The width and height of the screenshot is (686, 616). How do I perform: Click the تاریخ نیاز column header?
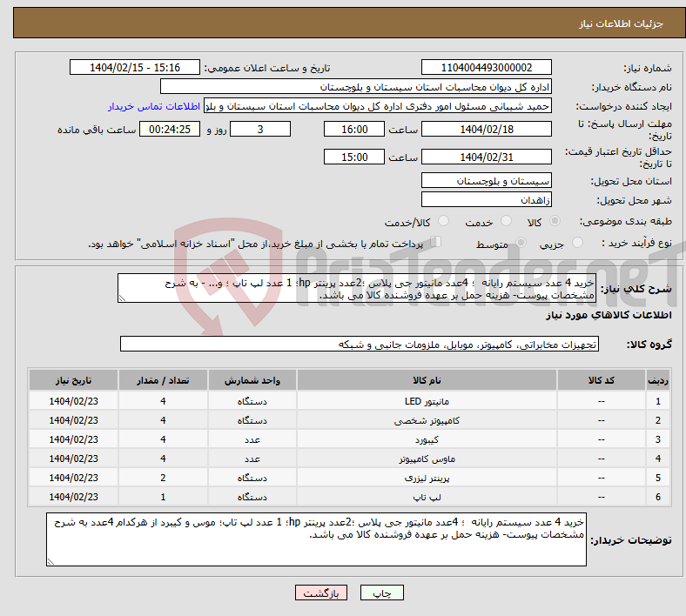(73, 380)
